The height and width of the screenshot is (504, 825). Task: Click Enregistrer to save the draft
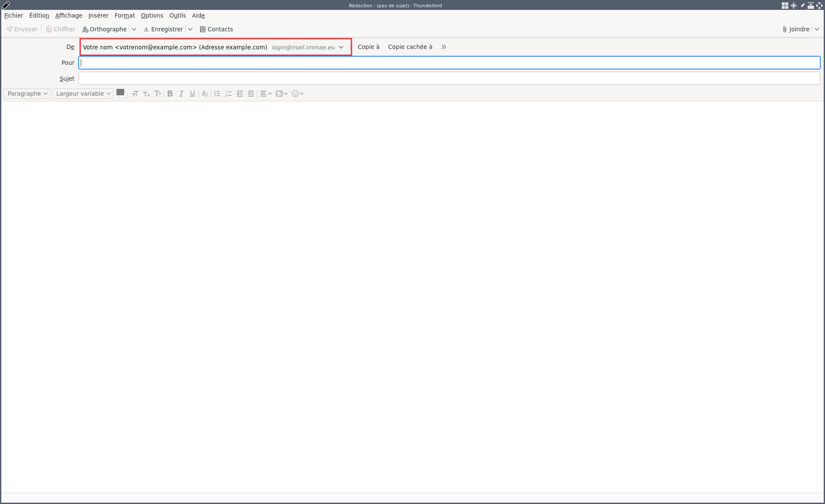click(163, 29)
